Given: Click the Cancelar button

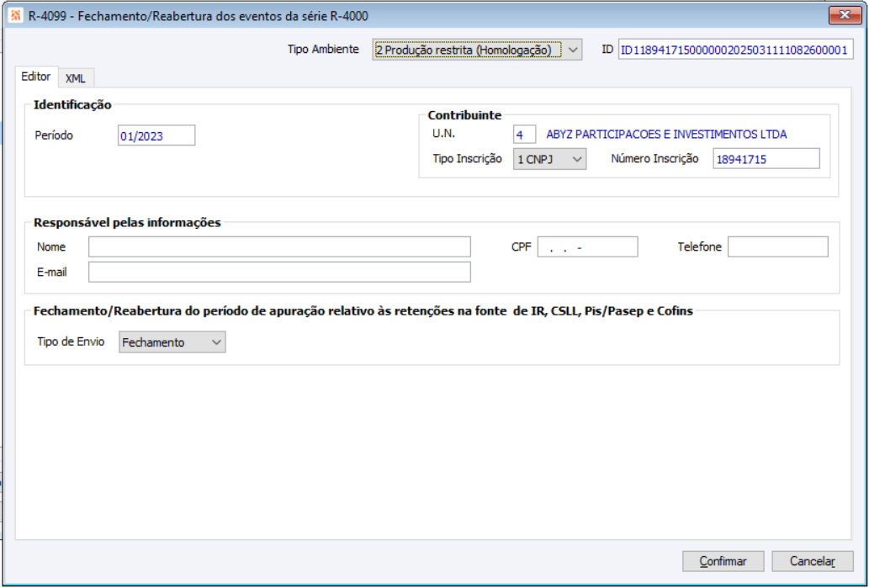Looking at the screenshot, I should (x=813, y=561).
